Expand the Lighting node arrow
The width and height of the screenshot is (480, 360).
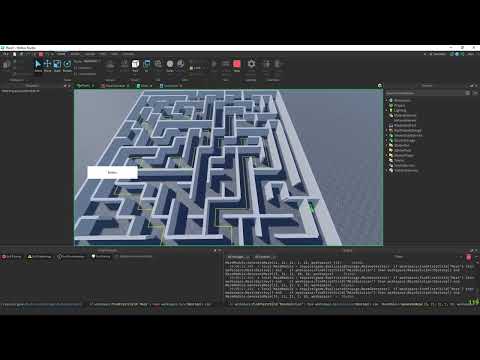[387, 110]
